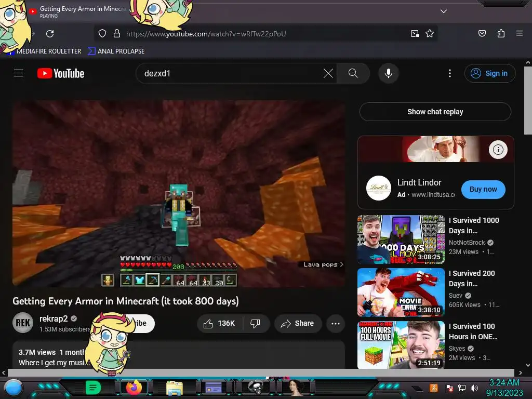Open YouTube settings three-dot menu

pyautogui.click(x=450, y=73)
